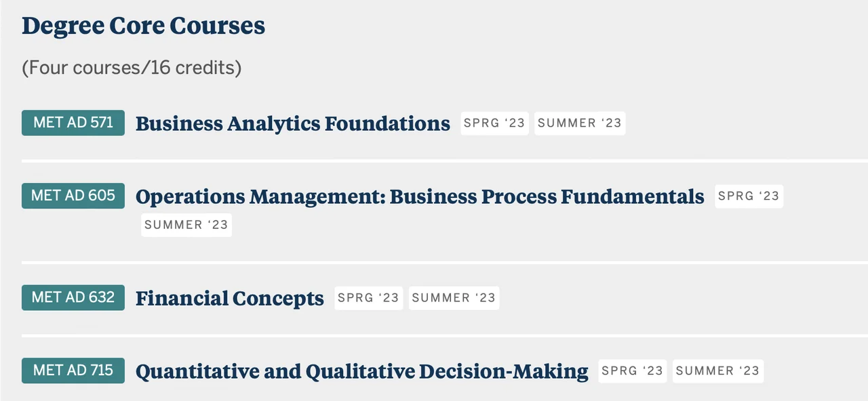This screenshot has width=868, height=401.
Task: Choose SPRG '23 tag for Operations Management
Action: pos(749,196)
